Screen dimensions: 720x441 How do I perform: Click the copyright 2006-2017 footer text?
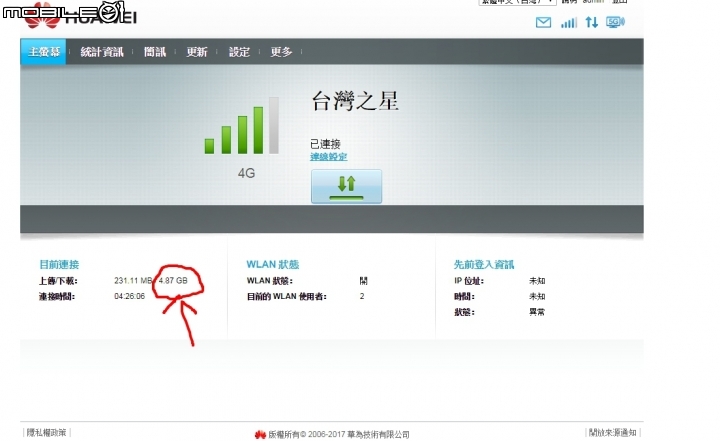338,434
